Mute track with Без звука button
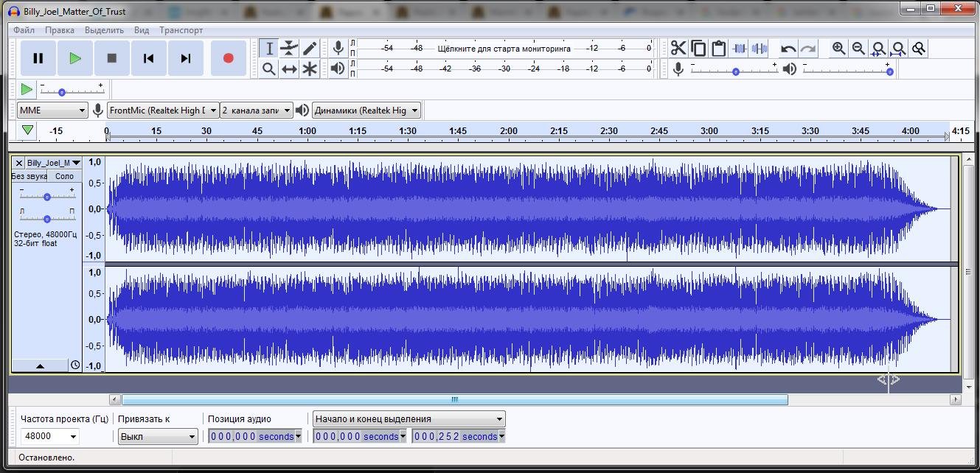The height and width of the screenshot is (473, 980). (x=29, y=176)
